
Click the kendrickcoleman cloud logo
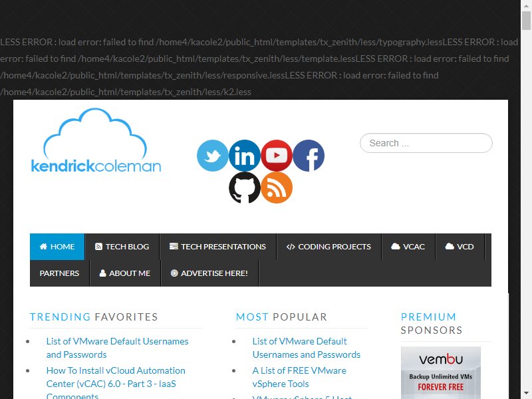click(x=96, y=140)
